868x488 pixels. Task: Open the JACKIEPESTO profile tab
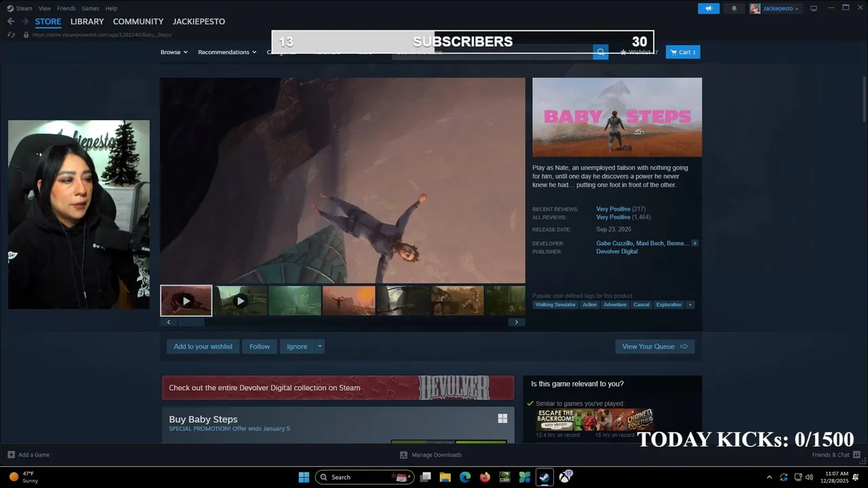(x=199, y=21)
